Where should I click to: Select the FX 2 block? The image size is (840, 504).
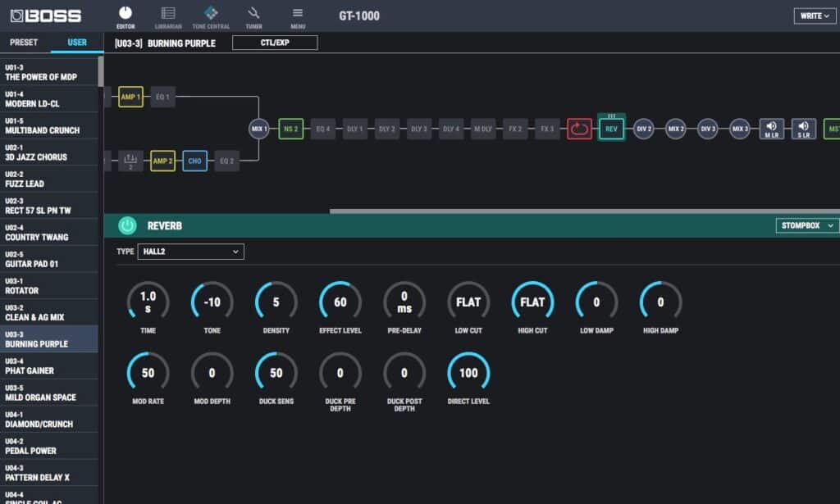tap(515, 129)
